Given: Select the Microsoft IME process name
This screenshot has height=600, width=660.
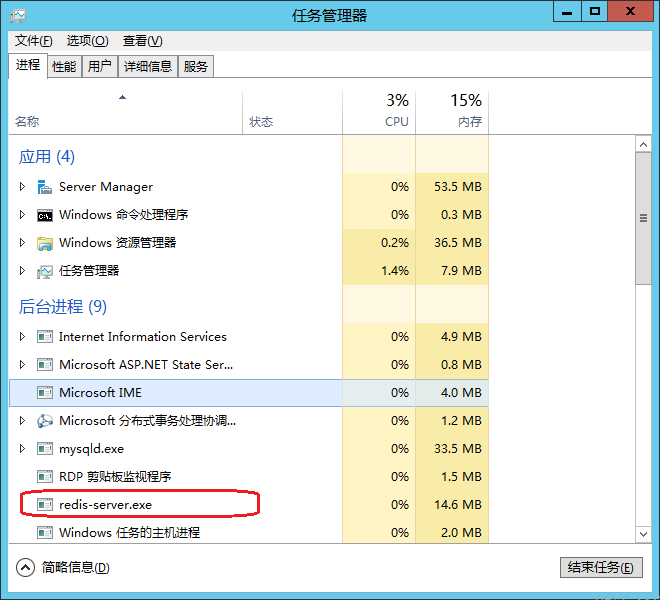Looking at the screenshot, I should (100, 393).
